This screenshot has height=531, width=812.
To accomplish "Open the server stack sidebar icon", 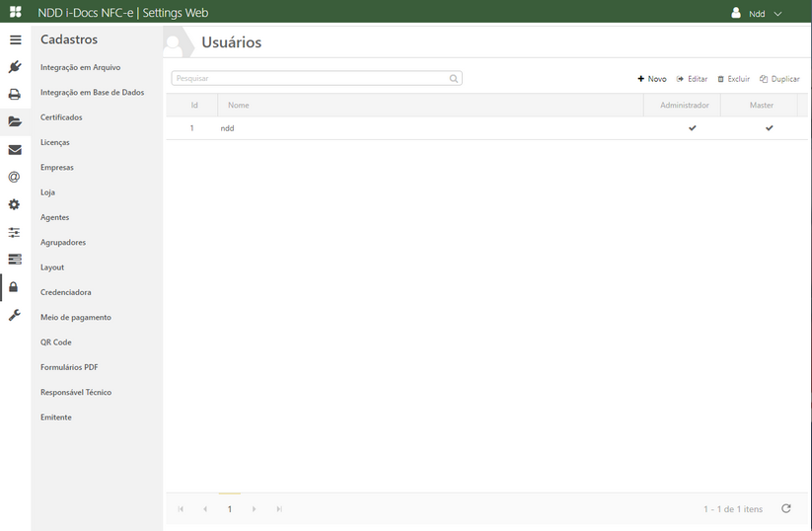I will pyautogui.click(x=15, y=259).
